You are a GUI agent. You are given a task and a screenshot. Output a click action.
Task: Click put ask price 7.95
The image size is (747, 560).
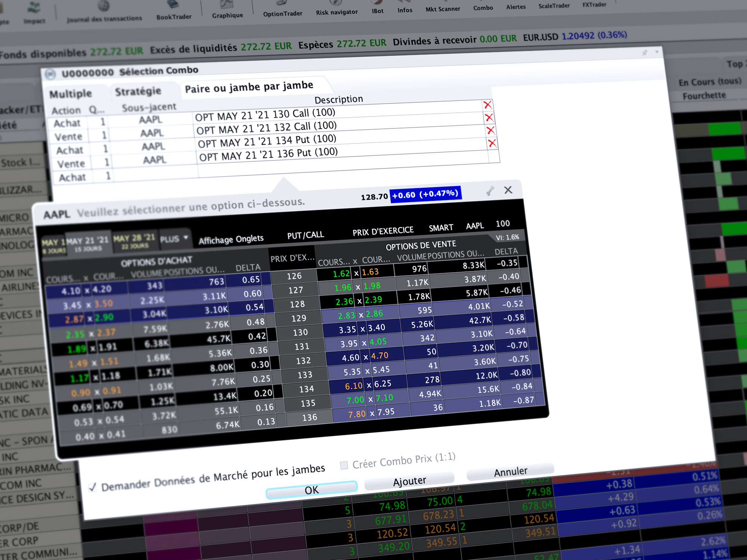pyautogui.click(x=385, y=412)
